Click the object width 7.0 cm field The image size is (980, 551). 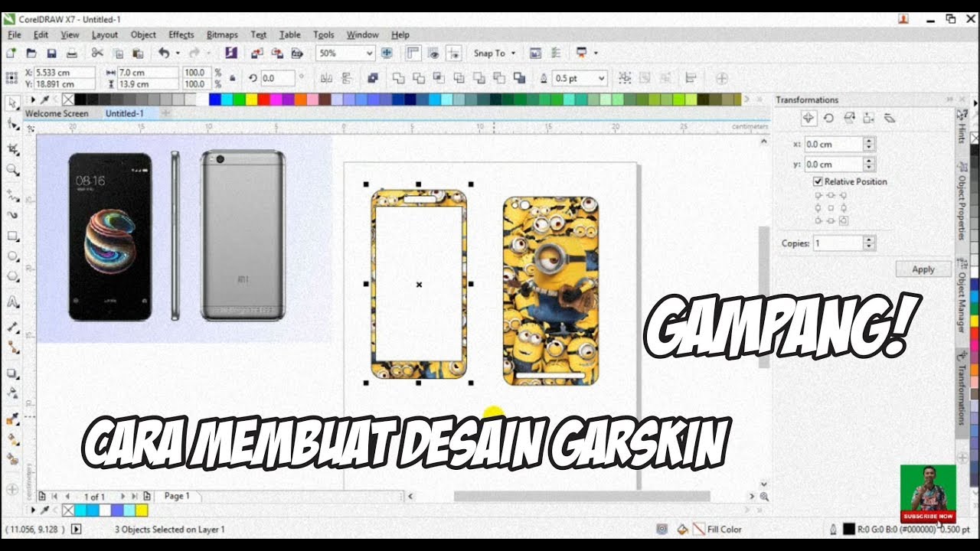pyautogui.click(x=147, y=73)
